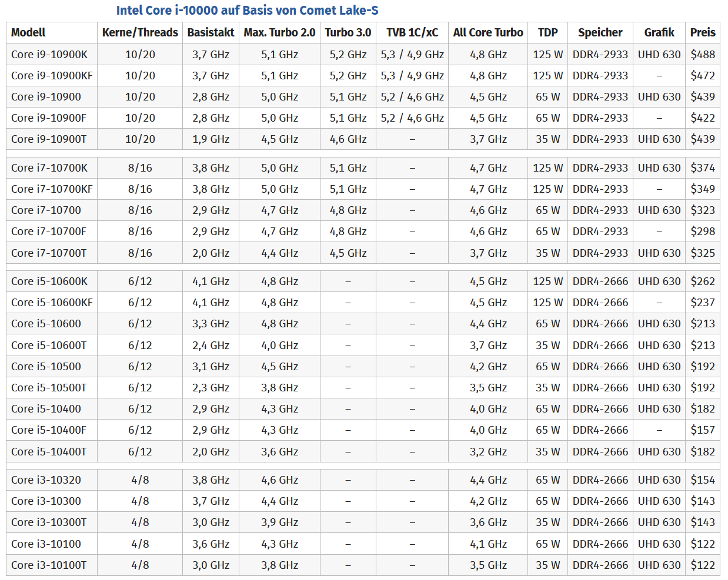Image resolution: width=728 pixels, height=580 pixels.
Task: Click the '4,8 GHz' Turbo 3.0 of Core i7-10700F
Action: click(348, 232)
